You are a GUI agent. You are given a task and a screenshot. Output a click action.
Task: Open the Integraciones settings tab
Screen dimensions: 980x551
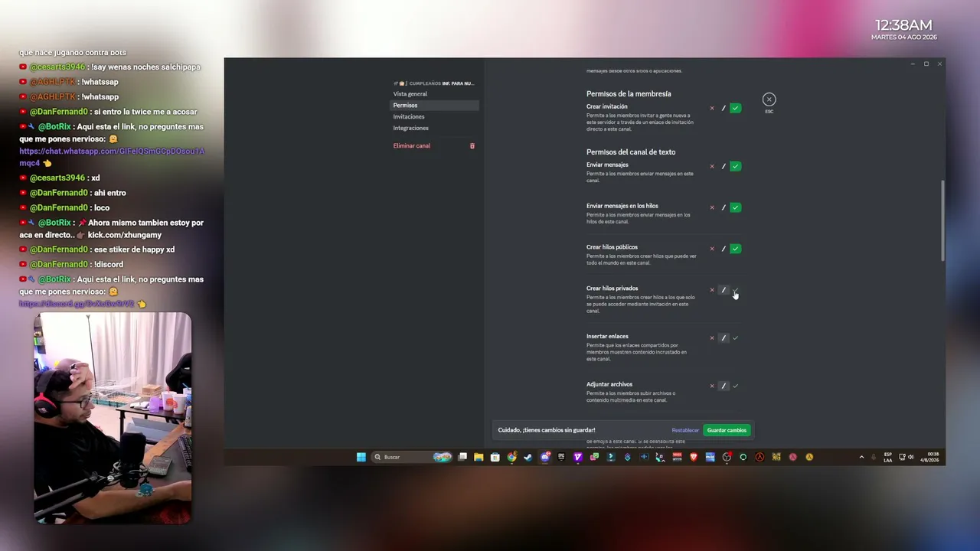(435, 128)
